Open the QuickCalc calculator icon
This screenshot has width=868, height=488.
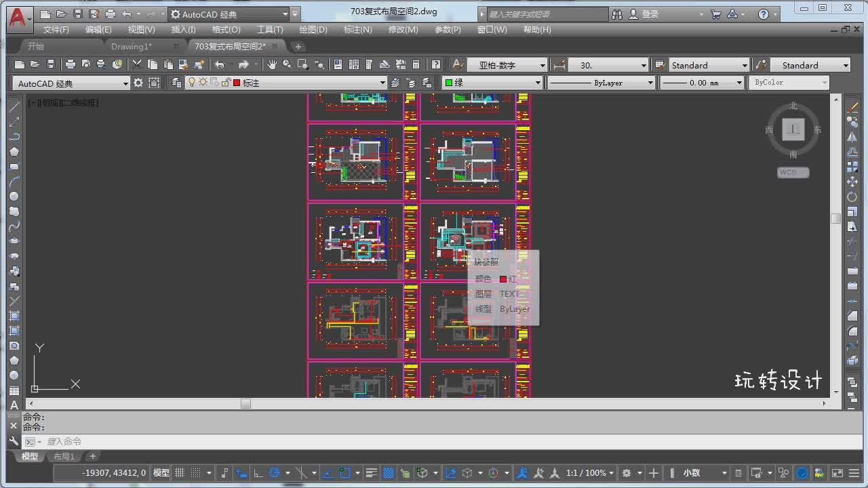tap(416, 64)
